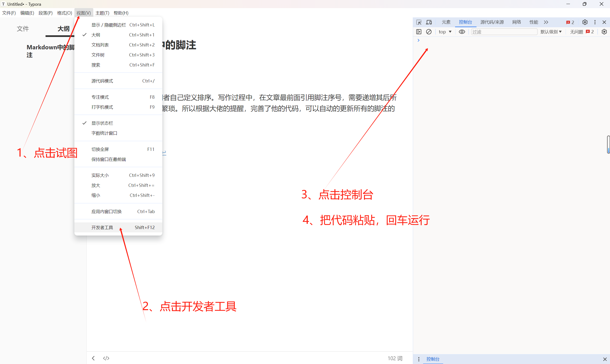Toggle source code mode icon in the status bar
Screen dimensions: 610x364
106,358
